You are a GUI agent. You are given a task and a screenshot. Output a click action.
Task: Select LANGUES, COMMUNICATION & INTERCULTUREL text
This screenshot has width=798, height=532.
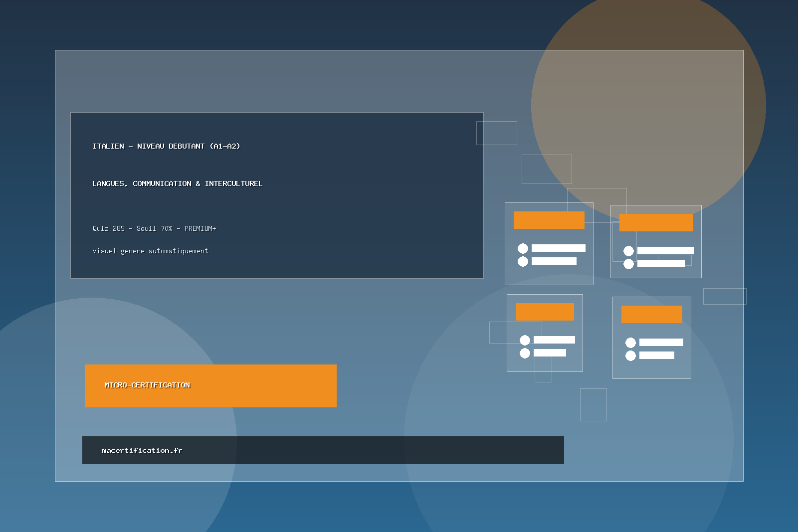tap(177, 183)
